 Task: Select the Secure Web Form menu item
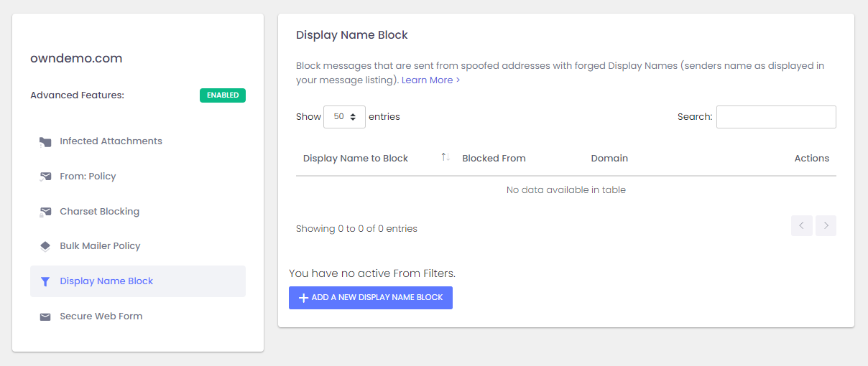(101, 316)
